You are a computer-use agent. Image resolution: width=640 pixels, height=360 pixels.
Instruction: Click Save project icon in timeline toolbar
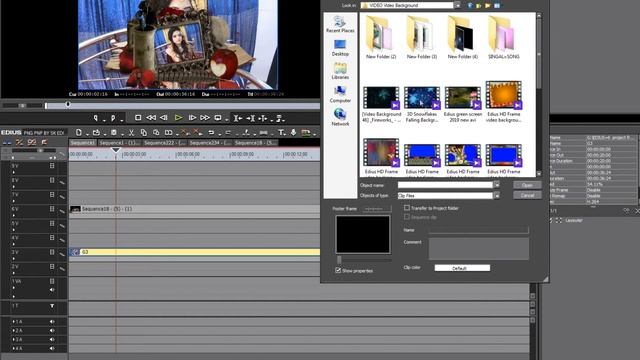[x=114, y=133]
